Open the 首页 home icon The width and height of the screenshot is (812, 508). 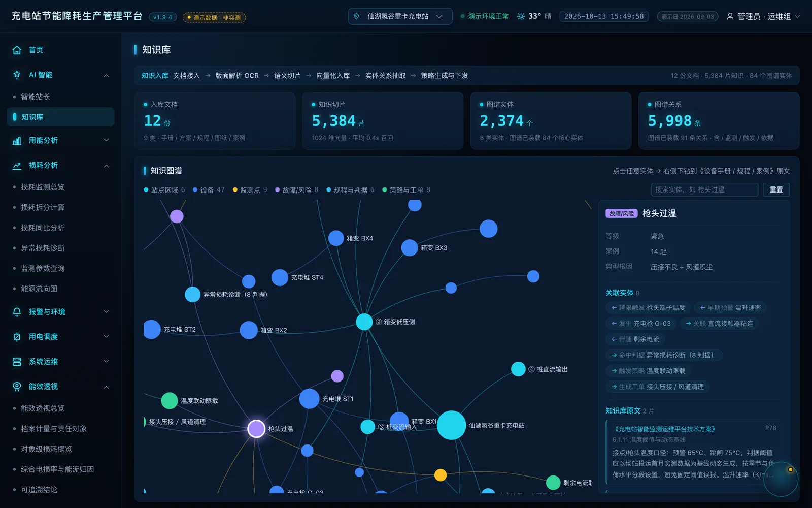coord(17,50)
